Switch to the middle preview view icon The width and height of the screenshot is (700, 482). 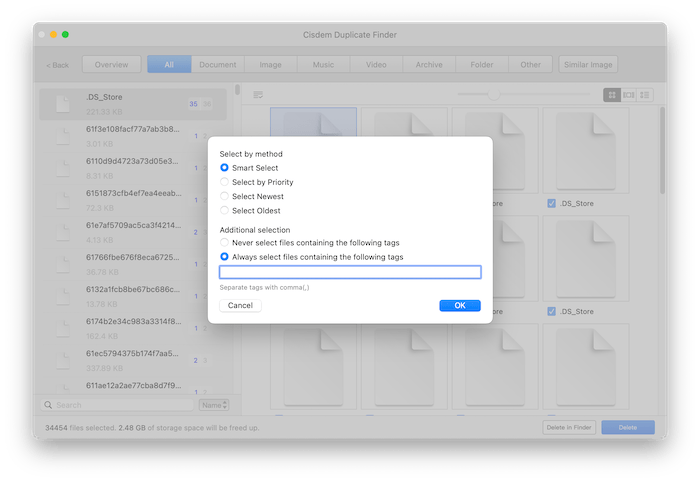[x=628, y=95]
